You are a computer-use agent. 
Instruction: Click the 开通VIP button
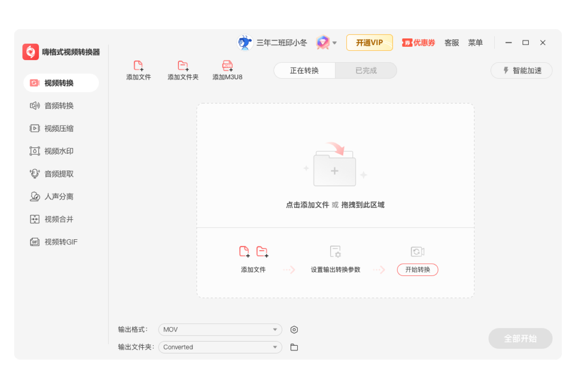point(369,42)
